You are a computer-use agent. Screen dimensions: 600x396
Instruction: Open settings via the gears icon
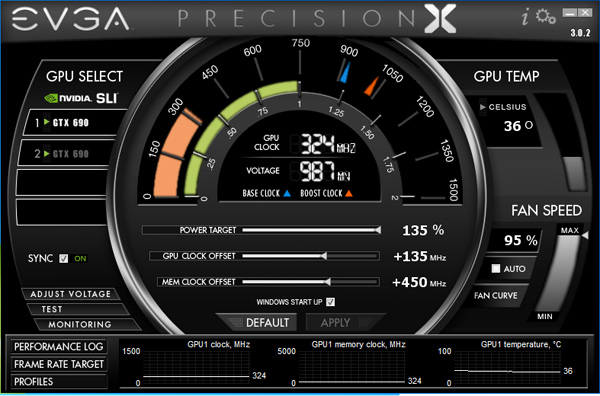coord(546,17)
